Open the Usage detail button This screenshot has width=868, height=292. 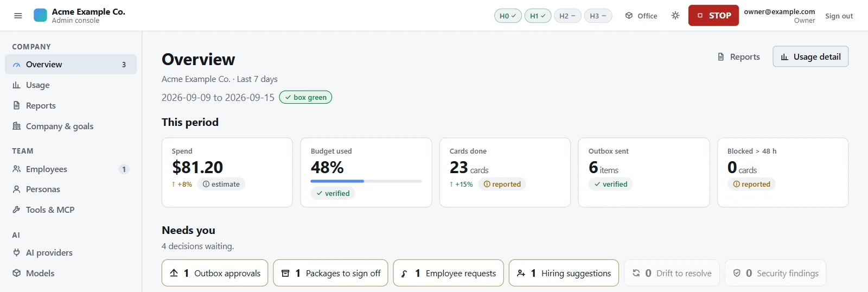point(810,56)
